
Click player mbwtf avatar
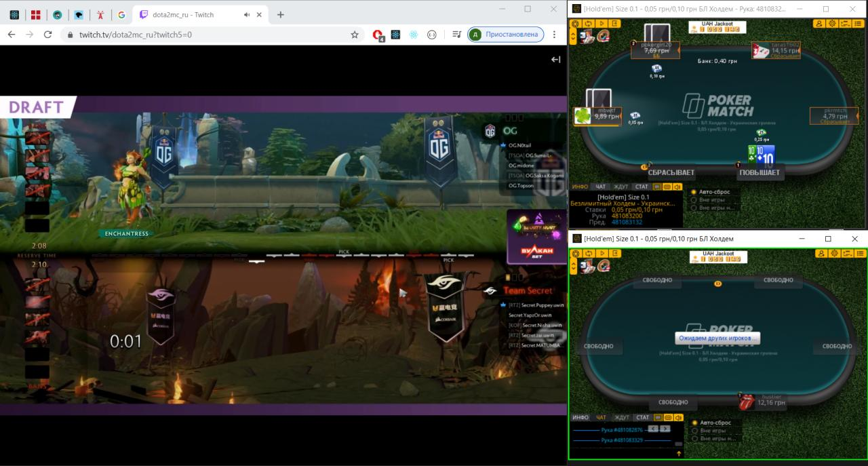click(583, 116)
